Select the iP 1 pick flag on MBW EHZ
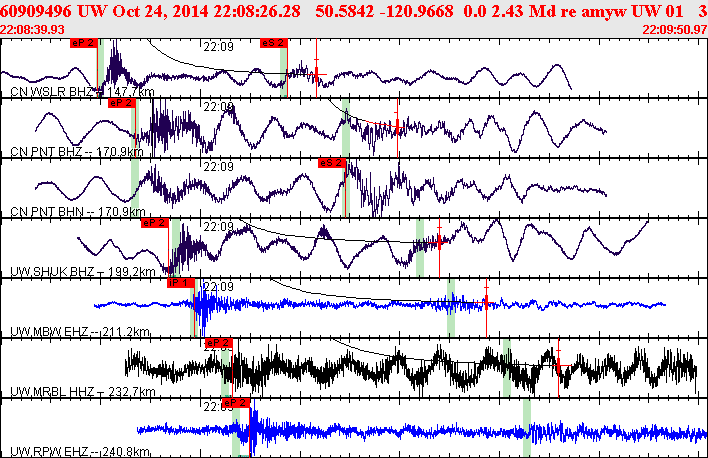This screenshot has width=708, height=458. tap(181, 283)
